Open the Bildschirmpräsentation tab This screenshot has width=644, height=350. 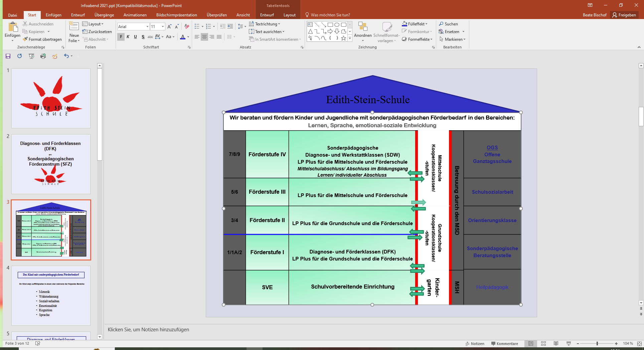pos(177,15)
